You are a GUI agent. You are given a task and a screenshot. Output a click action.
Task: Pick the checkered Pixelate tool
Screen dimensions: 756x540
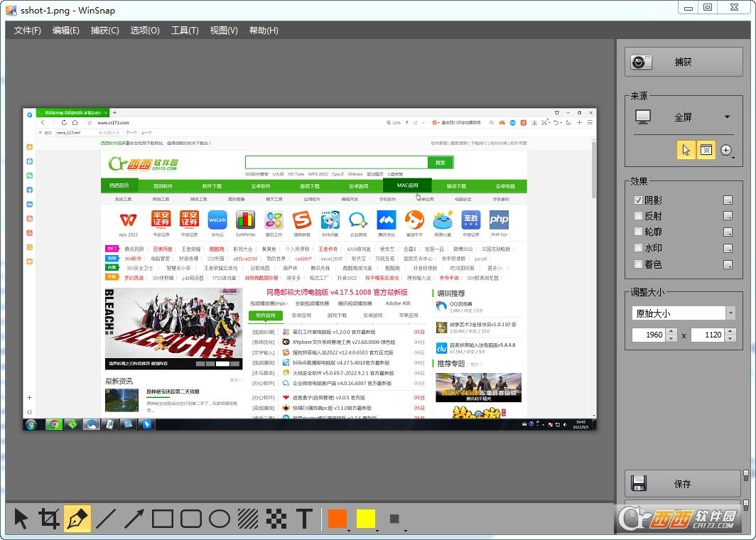click(276, 519)
